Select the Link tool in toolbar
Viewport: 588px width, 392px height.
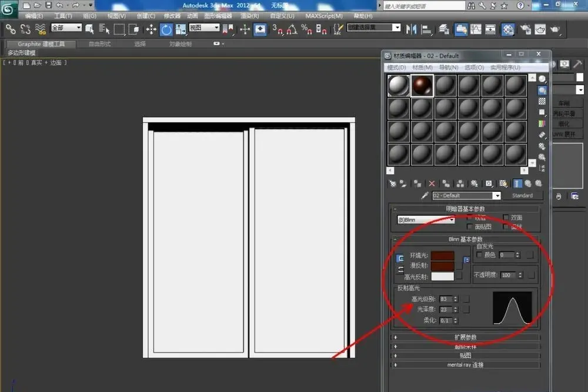[11, 29]
